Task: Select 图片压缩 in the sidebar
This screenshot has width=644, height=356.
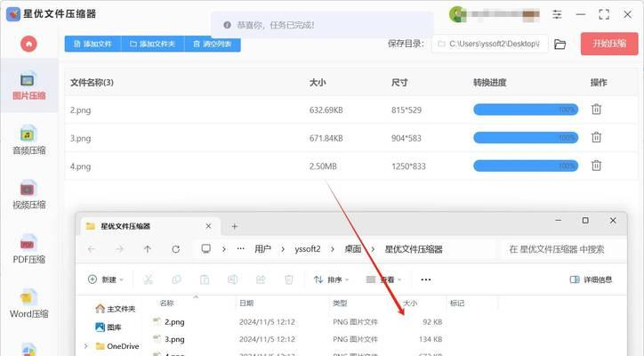Action: pyautogui.click(x=28, y=86)
